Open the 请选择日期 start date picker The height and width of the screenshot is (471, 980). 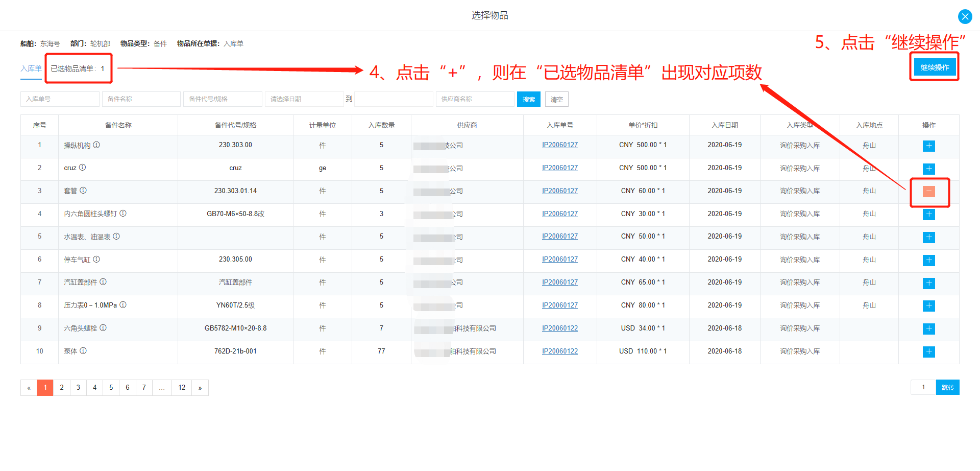pos(304,99)
